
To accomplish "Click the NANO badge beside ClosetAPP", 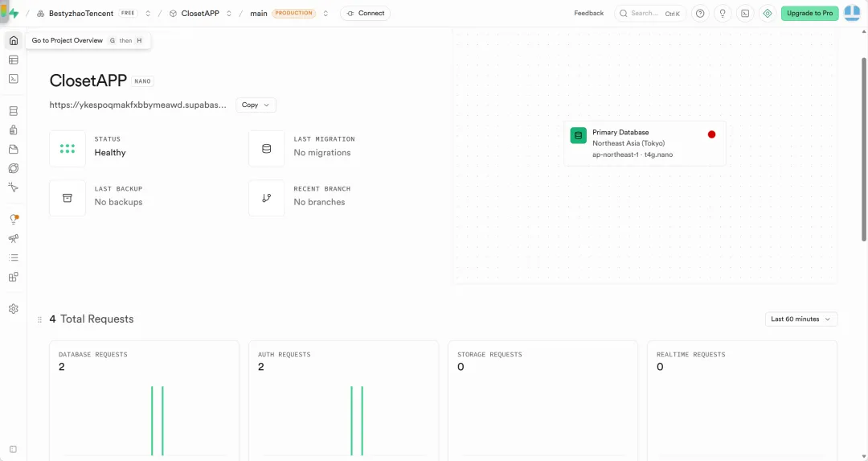I will click(142, 81).
